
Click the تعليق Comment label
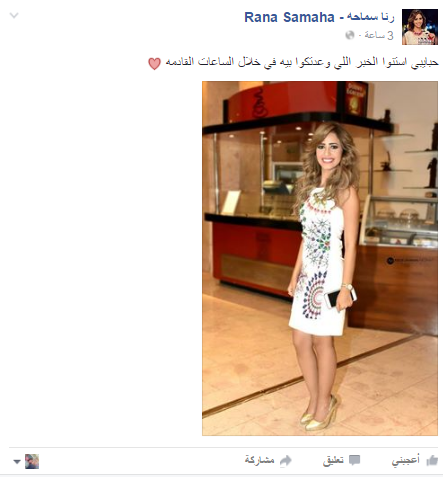click(x=333, y=460)
